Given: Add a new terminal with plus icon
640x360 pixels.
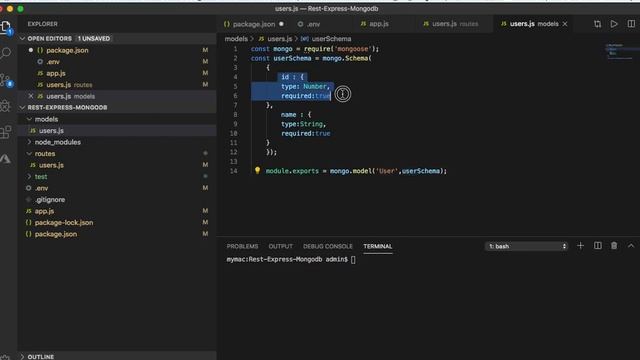Looking at the screenshot, I should 580,246.
